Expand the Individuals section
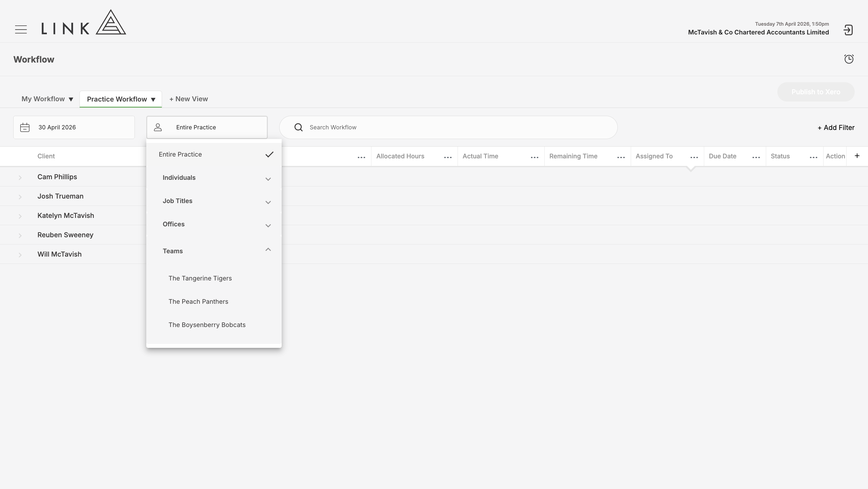The height and width of the screenshot is (489, 868). [214, 178]
